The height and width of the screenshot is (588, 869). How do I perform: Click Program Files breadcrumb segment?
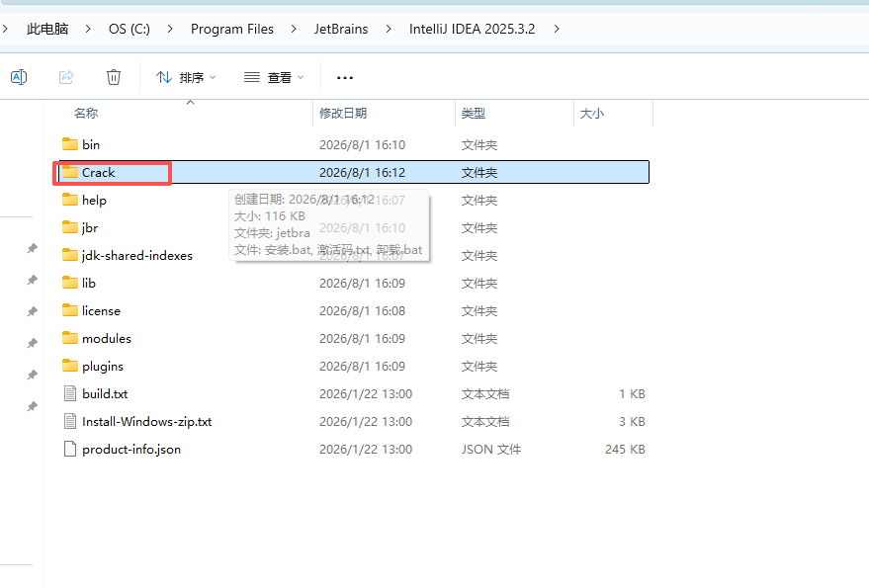232,29
